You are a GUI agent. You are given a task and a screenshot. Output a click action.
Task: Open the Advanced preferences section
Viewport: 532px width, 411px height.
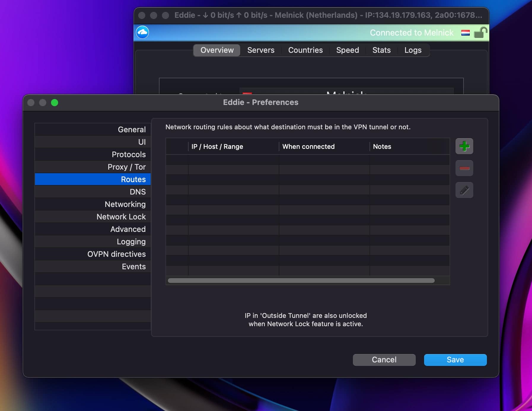pos(128,229)
